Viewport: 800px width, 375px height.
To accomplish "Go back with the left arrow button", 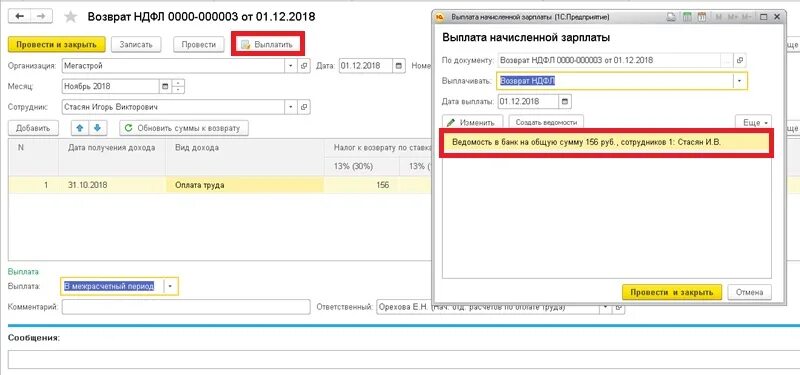I will (x=19, y=16).
